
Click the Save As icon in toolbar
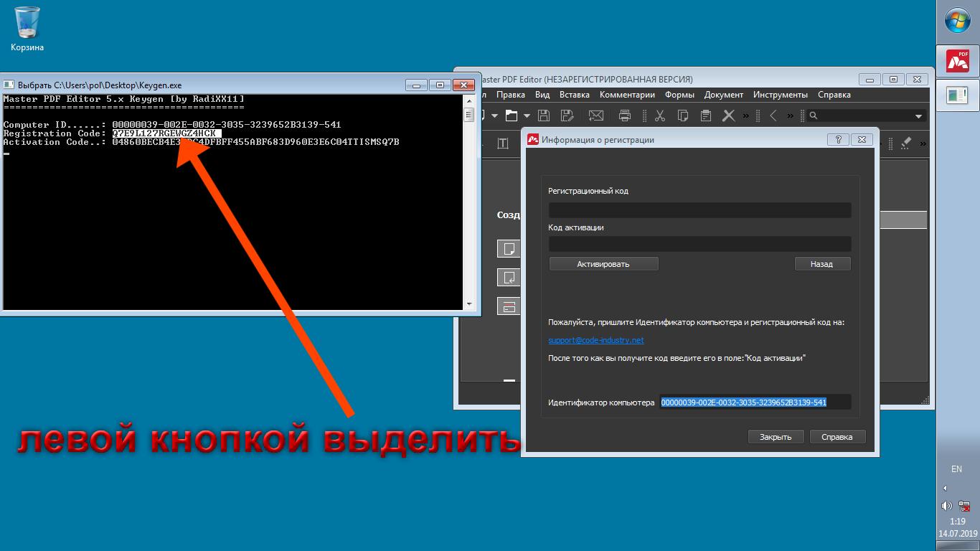tap(567, 116)
